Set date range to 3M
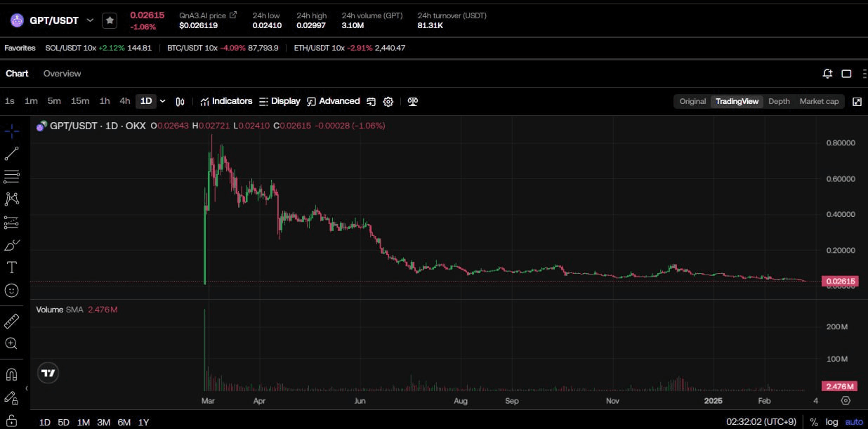 point(104,422)
